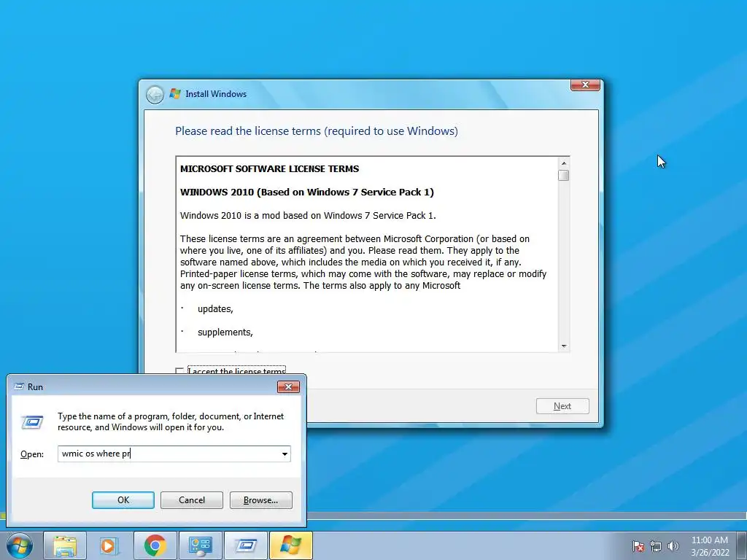The width and height of the screenshot is (747, 560).
Task: Open Google Chrome from the taskbar
Action: coord(155,545)
